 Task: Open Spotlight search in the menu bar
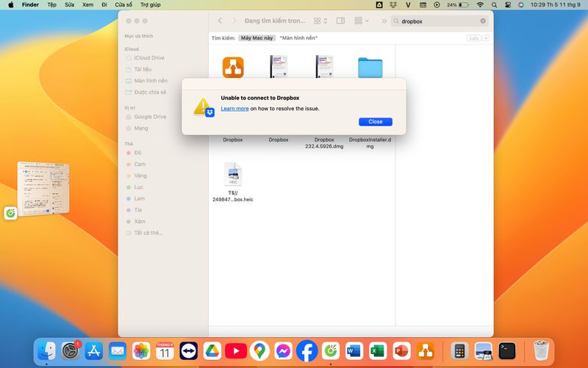coord(494,4)
